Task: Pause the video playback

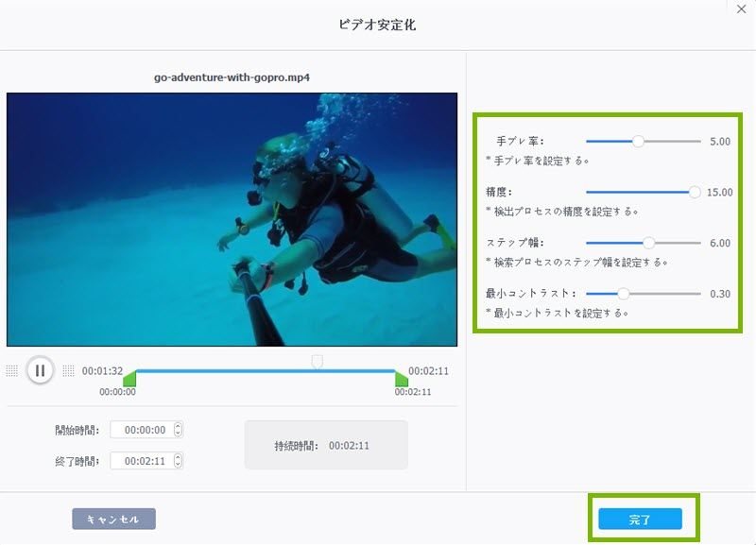Action: pyautogui.click(x=40, y=370)
